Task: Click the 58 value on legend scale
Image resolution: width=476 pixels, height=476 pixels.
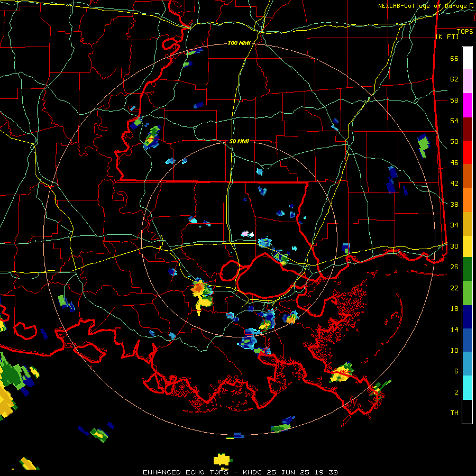Action: [454, 100]
